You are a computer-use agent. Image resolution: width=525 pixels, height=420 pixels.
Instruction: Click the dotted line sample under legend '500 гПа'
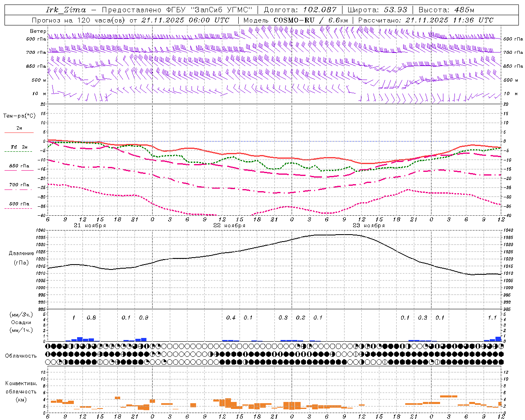[x=19, y=208]
